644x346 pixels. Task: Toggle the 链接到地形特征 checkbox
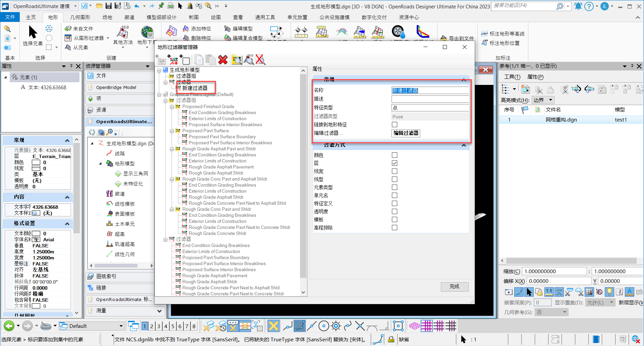coord(395,125)
